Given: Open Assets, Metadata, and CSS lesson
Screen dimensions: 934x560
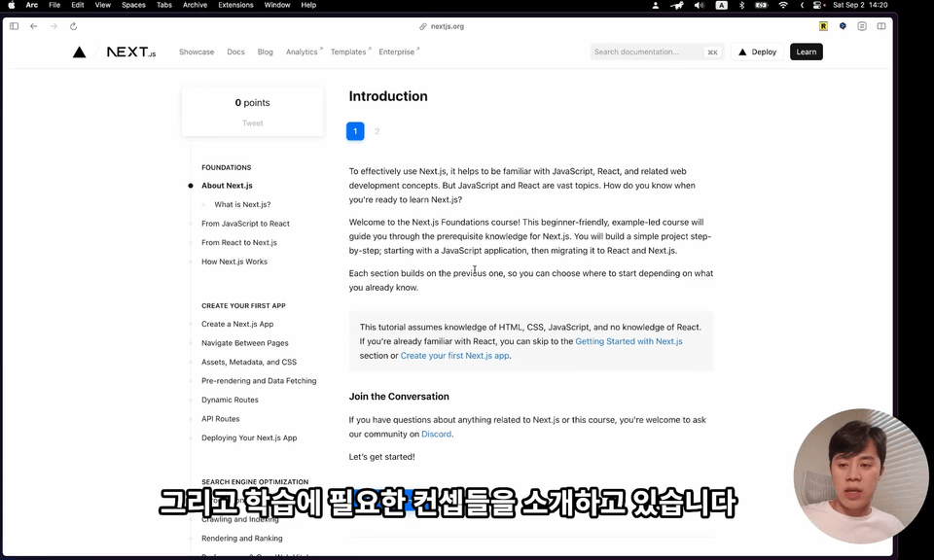Looking at the screenshot, I should pyautogui.click(x=249, y=363).
